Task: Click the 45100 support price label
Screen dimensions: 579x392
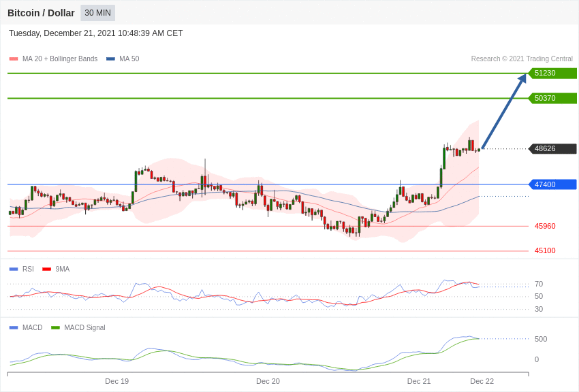Action: click(545, 250)
